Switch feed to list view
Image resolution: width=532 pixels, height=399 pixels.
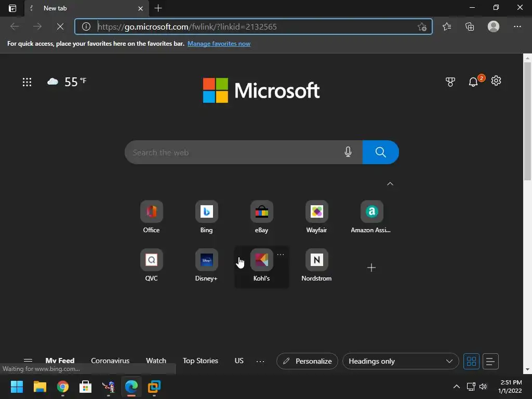coord(490,361)
